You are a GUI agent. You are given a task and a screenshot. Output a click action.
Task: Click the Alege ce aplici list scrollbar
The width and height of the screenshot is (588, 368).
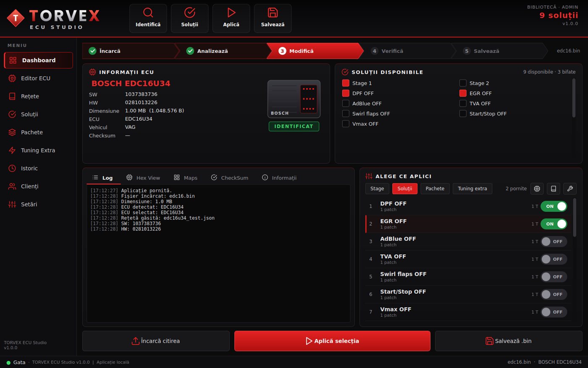pos(575,218)
